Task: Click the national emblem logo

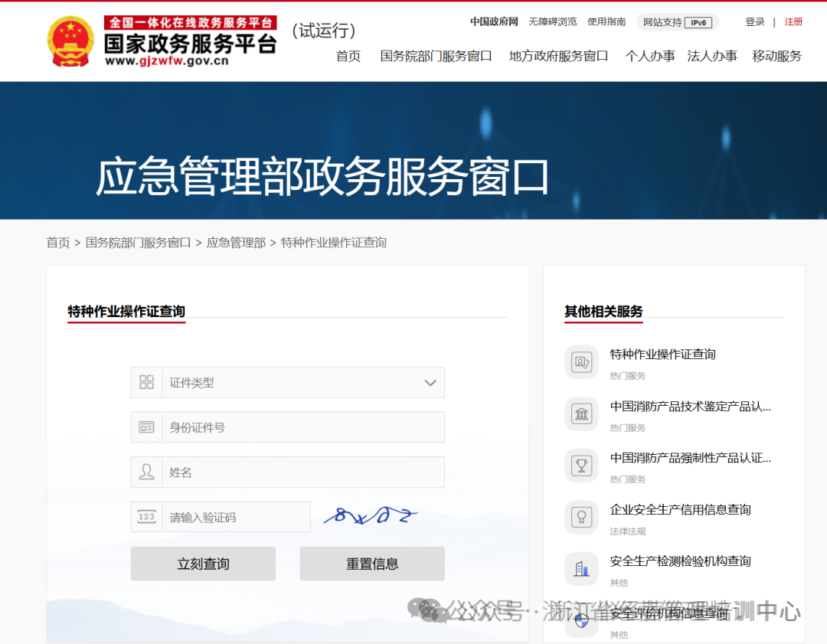Action: (x=70, y=41)
